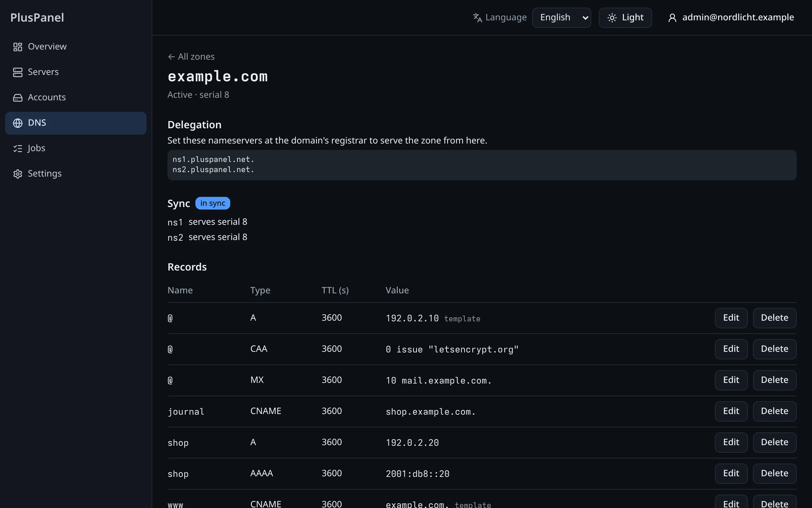Select the ns1.pluspanel.net. nameserver text
812x508 pixels.
[213, 160]
